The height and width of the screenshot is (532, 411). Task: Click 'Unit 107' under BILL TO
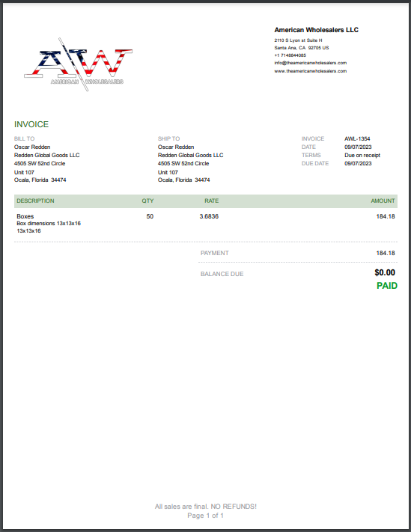pyautogui.click(x=24, y=172)
